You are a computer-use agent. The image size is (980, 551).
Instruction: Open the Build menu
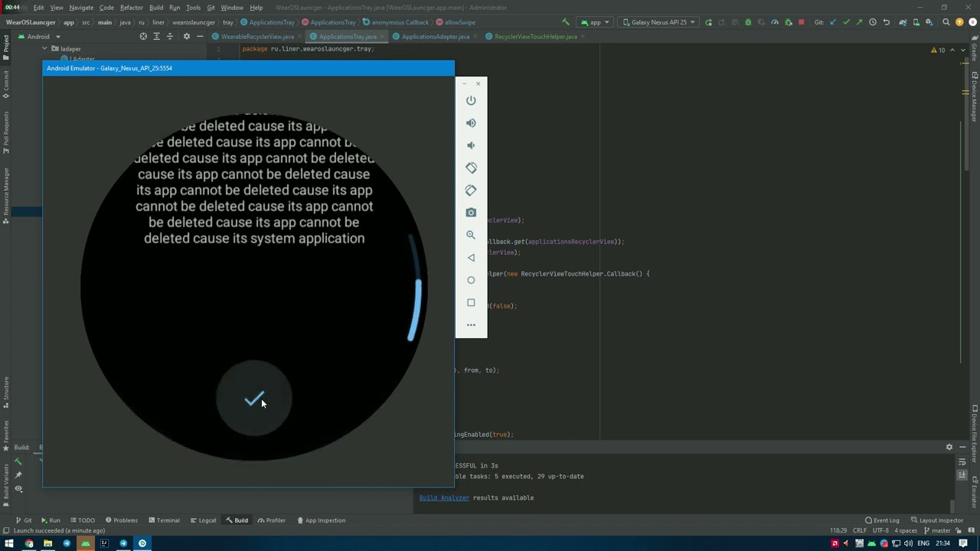(156, 8)
